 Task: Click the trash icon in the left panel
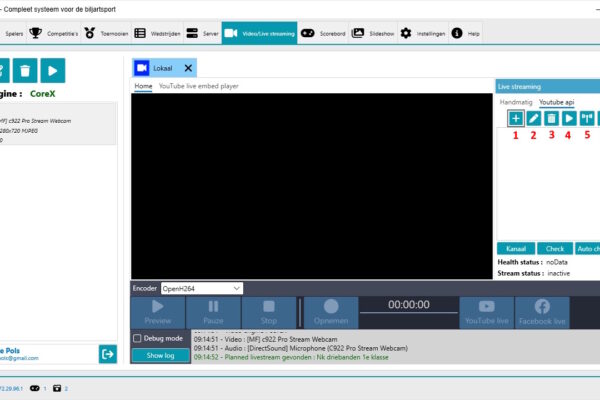[24, 71]
